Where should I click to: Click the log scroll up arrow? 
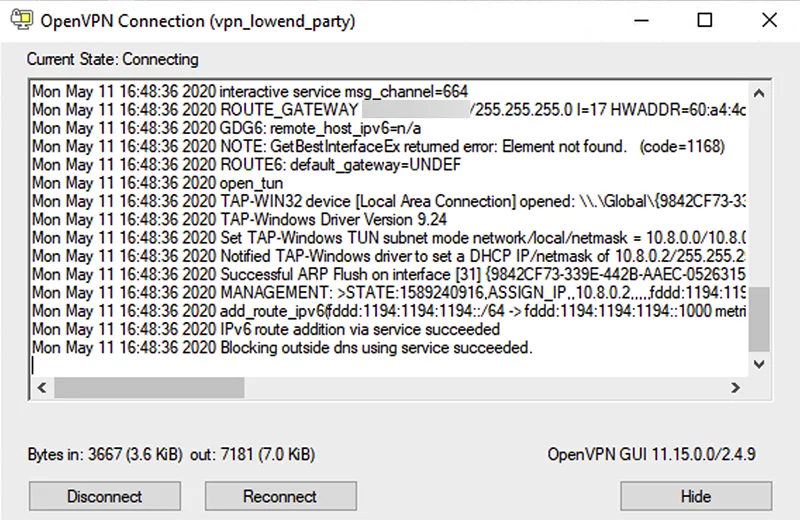759,93
